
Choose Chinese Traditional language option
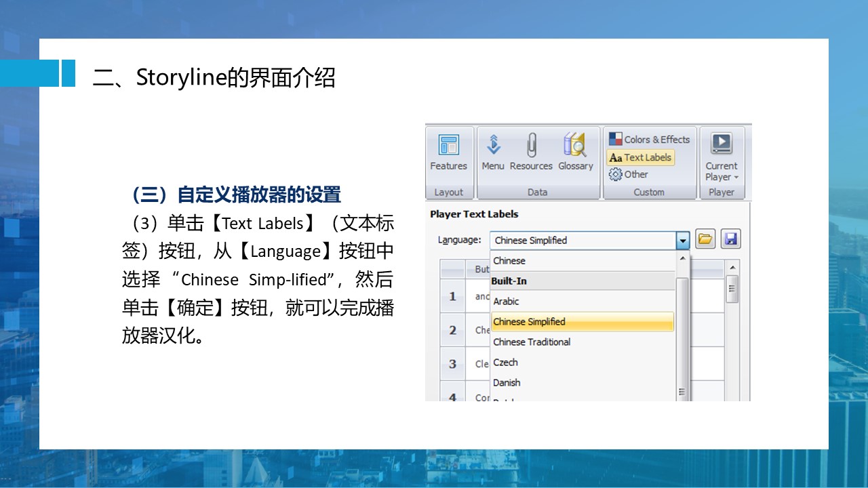532,342
